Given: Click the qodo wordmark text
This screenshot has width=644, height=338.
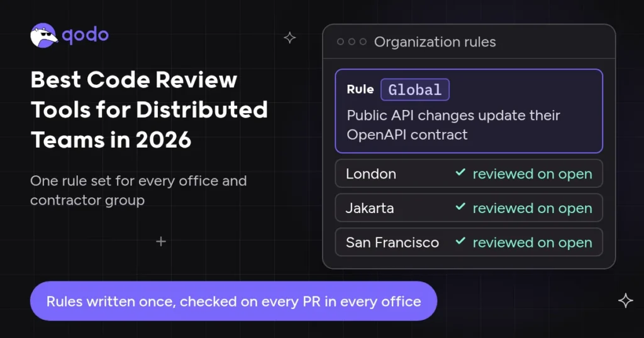Looking at the screenshot, I should (x=86, y=35).
